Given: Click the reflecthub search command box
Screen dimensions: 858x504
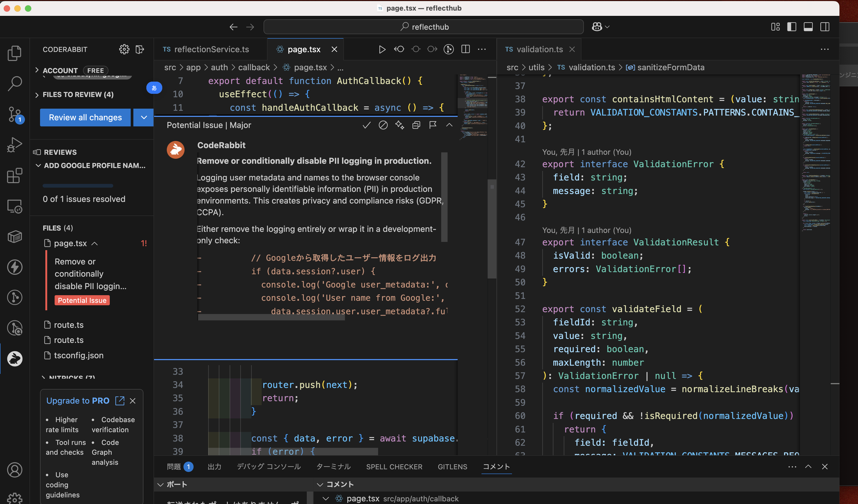Looking at the screenshot, I should (423, 27).
